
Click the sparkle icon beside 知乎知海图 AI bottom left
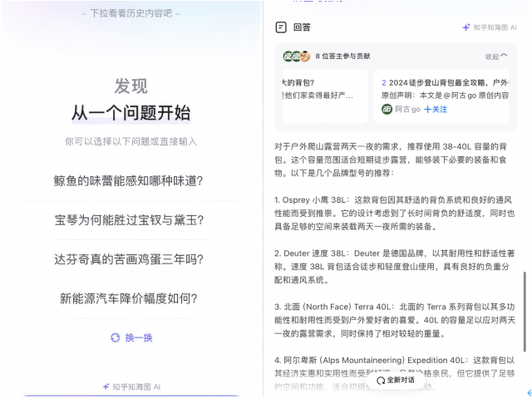coord(106,386)
